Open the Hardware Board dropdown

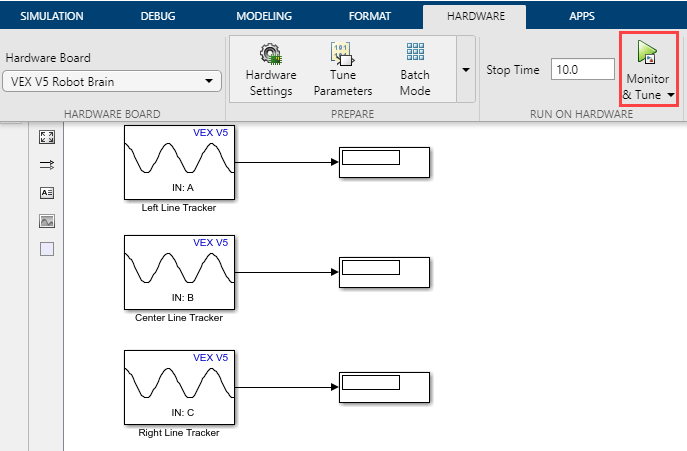click(112, 81)
